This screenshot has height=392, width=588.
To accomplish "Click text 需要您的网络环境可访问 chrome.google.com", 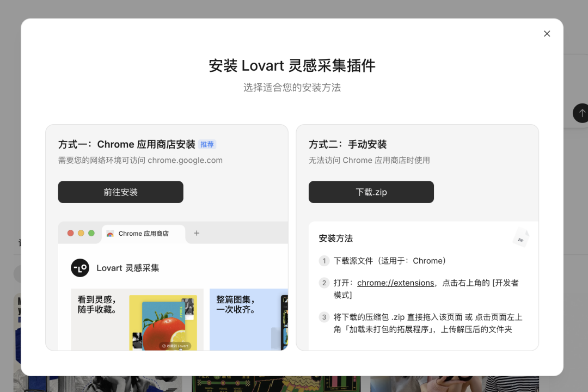I will [140, 161].
